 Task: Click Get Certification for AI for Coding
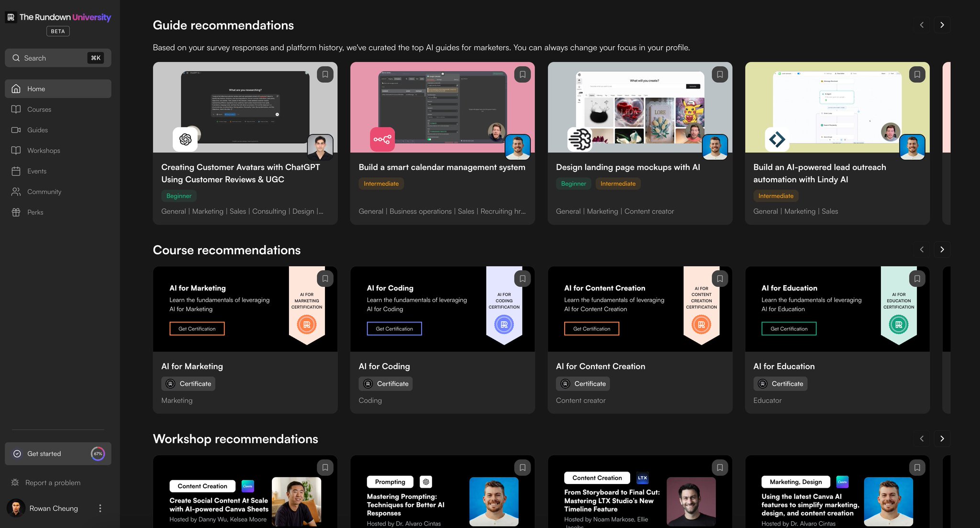pyautogui.click(x=394, y=328)
